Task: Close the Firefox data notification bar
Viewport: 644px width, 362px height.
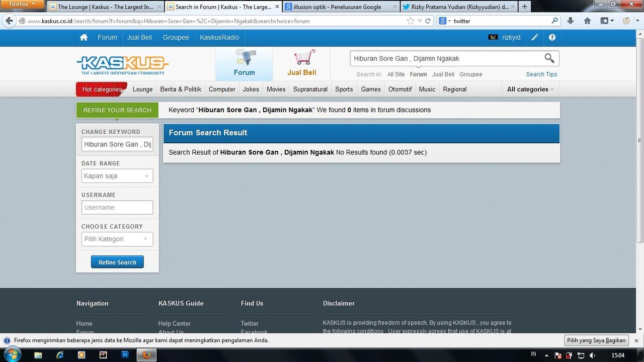Action: click(x=636, y=340)
